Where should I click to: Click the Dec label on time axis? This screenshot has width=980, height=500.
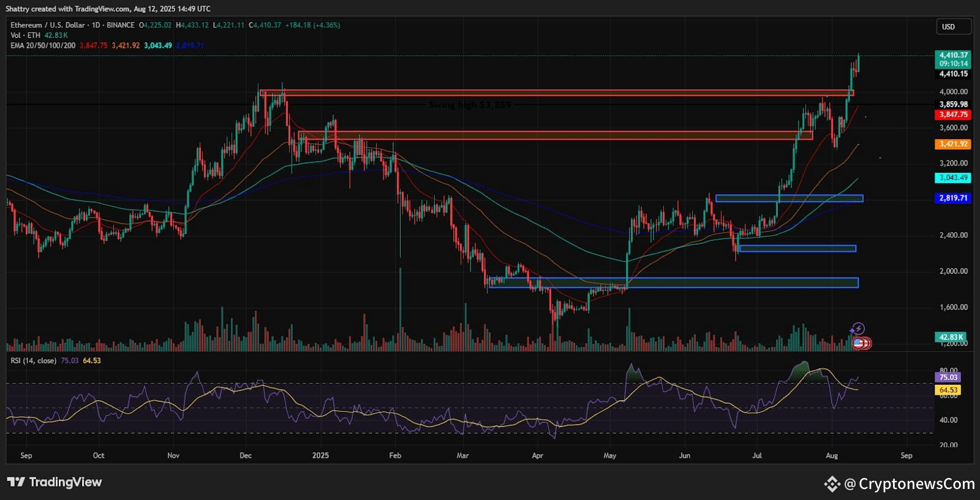pyautogui.click(x=246, y=455)
